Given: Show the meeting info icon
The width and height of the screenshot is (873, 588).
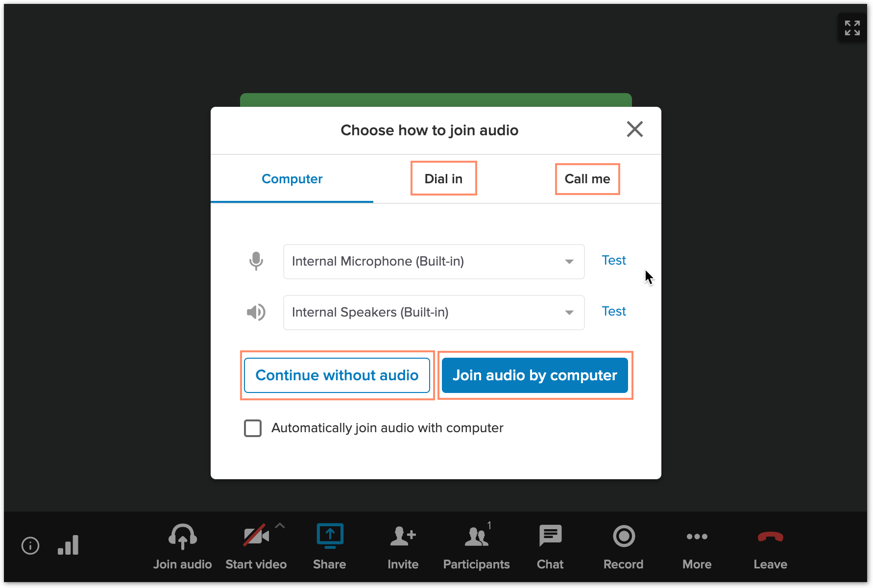Looking at the screenshot, I should point(30,545).
